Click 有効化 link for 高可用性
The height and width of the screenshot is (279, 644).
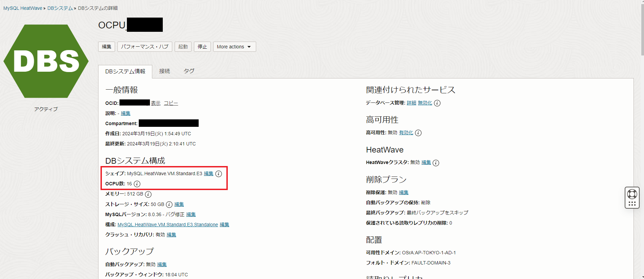pyautogui.click(x=406, y=133)
